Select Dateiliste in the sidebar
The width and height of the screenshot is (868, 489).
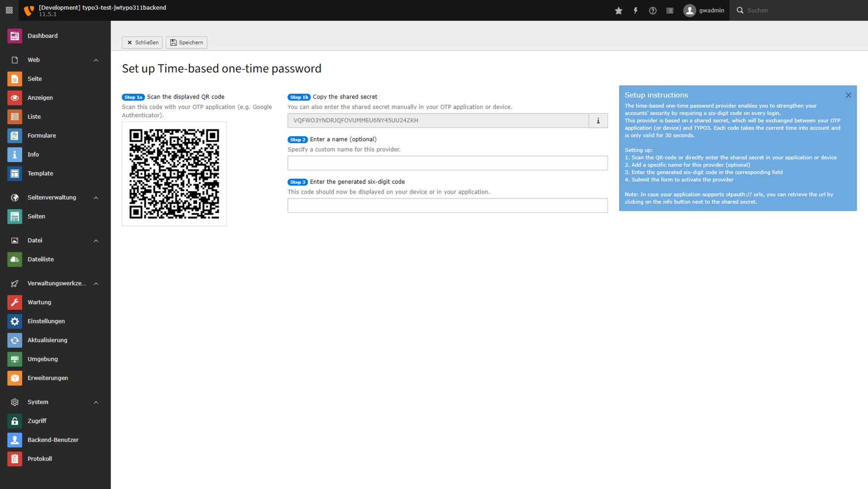40,259
